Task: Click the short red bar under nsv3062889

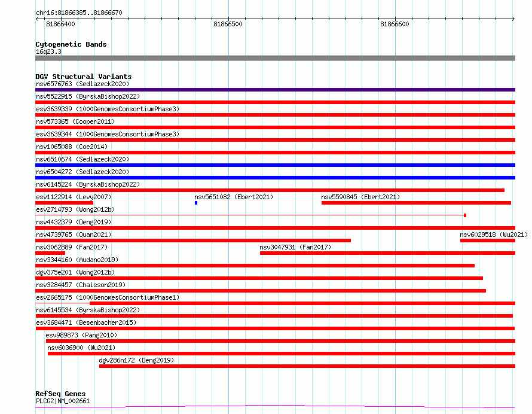Action: [x=50, y=253]
